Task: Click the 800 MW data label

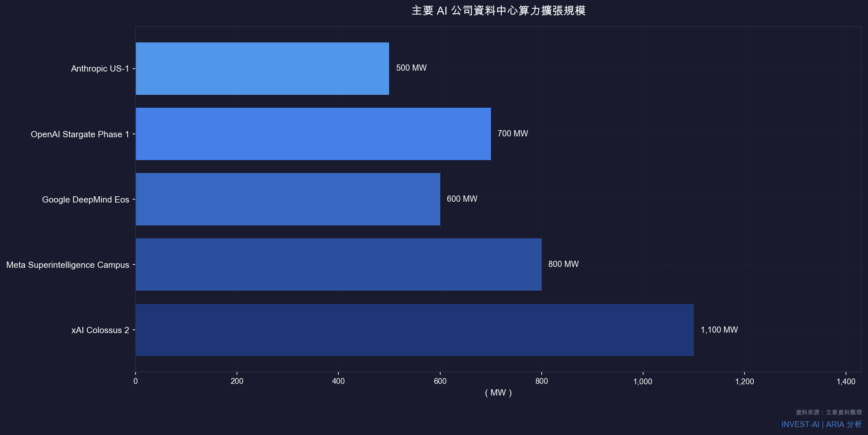Action: [x=563, y=264]
